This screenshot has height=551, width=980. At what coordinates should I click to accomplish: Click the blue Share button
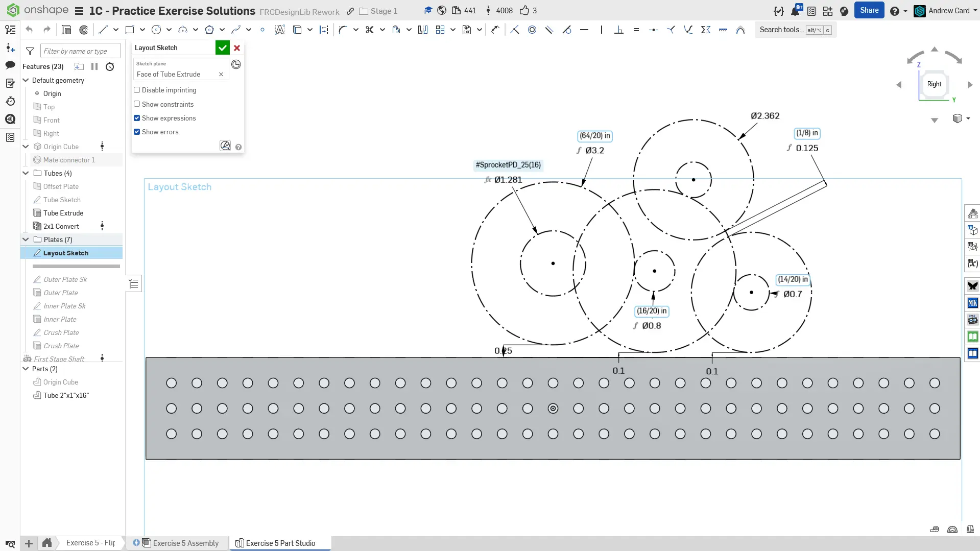tap(869, 10)
